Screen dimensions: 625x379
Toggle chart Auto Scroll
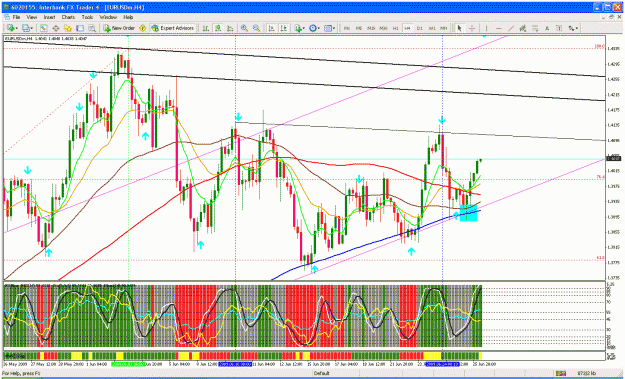(271, 28)
